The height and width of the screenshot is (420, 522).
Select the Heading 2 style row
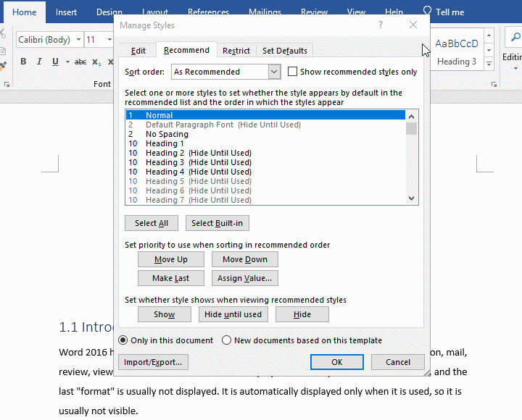pos(265,153)
